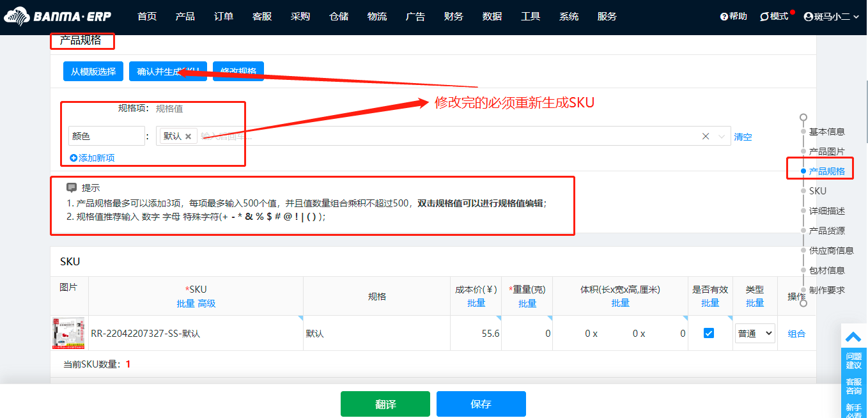Image resolution: width=868 pixels, height=418 pixels.
Task: Open 客服 menu
Action: [262, 17]
